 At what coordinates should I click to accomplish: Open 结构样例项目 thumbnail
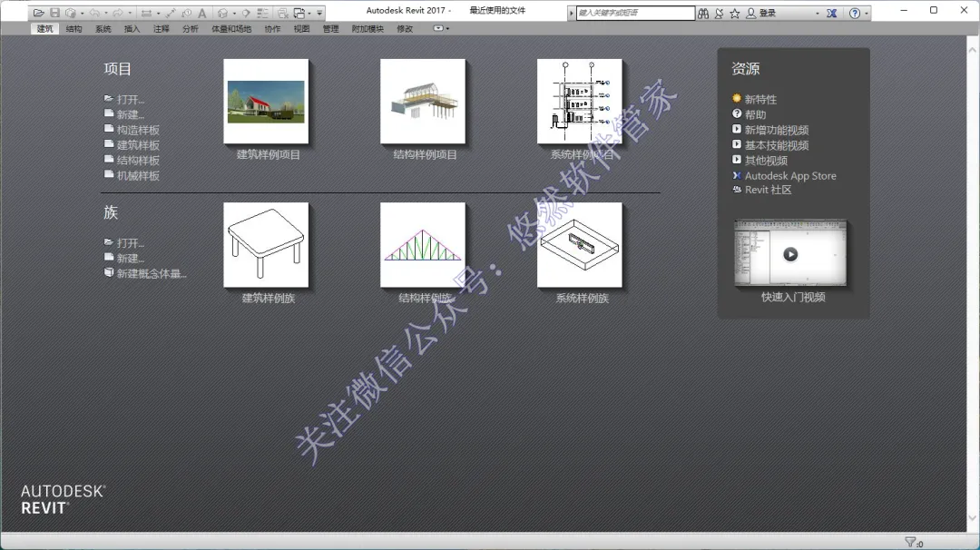click(423, 102)
